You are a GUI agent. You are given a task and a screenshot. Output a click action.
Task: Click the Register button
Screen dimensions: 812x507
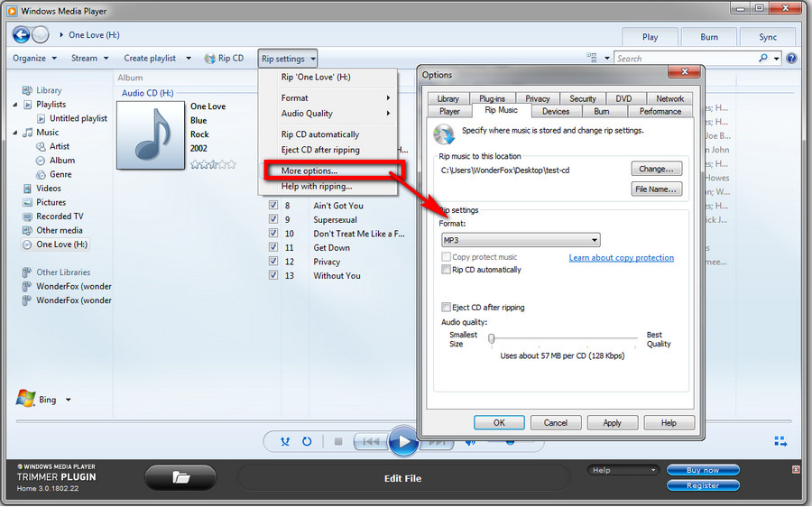(x=703, y=485)
